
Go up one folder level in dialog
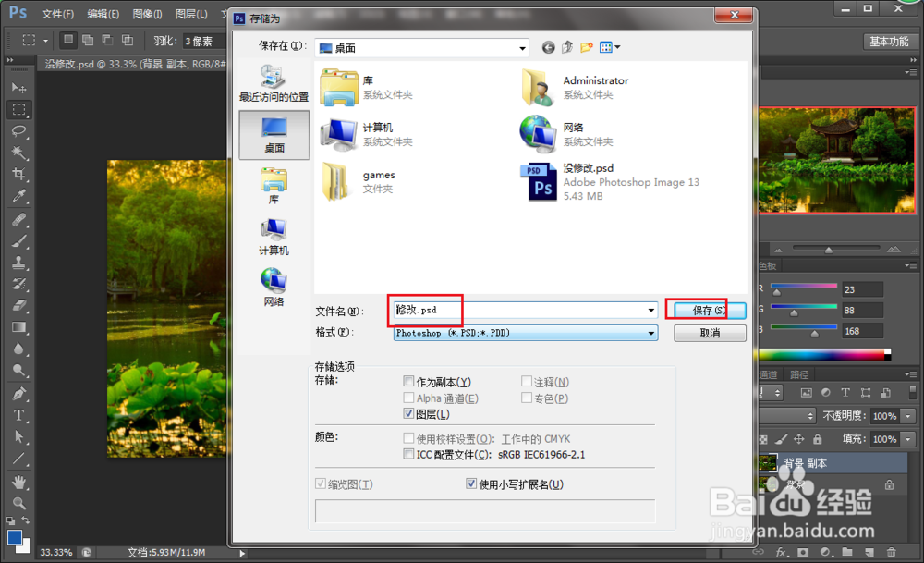(567, 47)
